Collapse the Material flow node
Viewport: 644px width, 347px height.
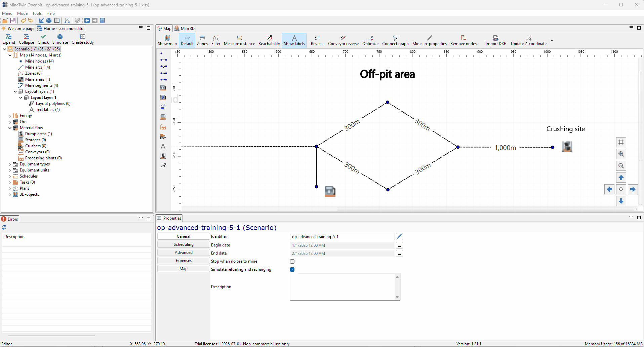click(10, 128)
